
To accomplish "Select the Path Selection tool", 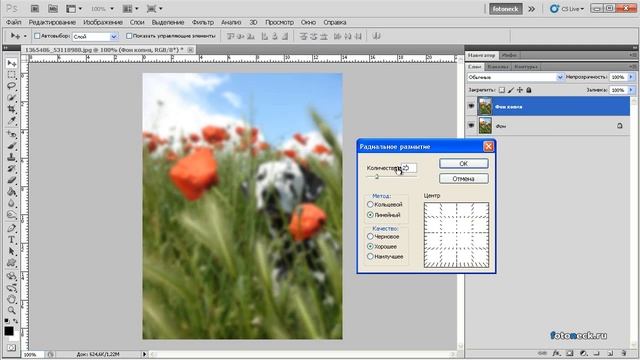I will point(11,251).
